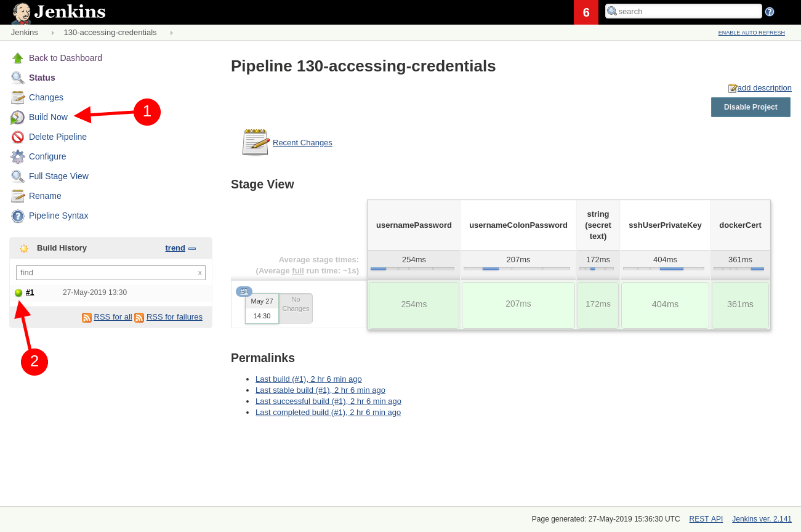Click the dockerCert 361ms stage cell
The width and height of the screenshot is (801, 532).
click(740, 305)
